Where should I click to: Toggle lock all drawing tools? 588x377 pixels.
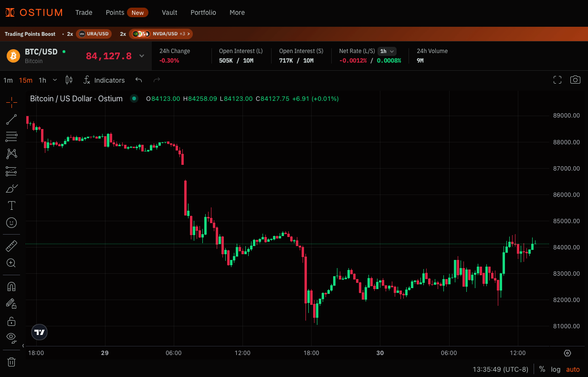11,321
